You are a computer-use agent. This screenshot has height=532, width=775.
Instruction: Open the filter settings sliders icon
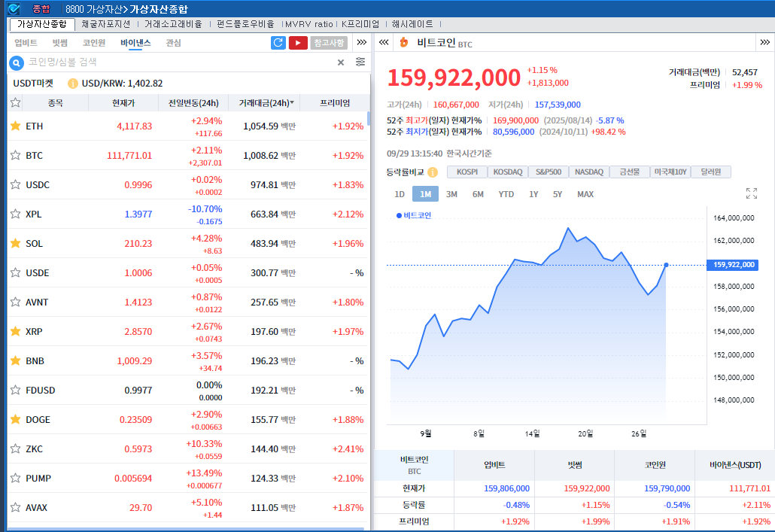[360, 62]
